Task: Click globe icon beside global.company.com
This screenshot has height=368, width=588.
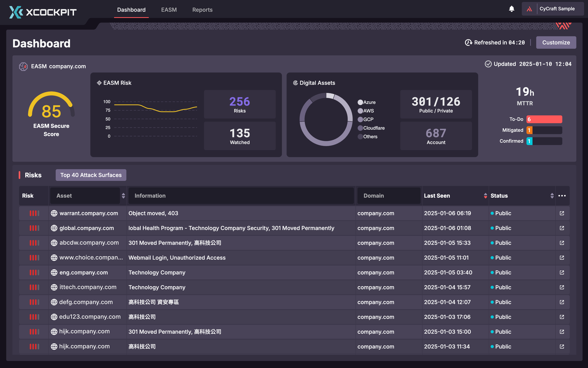Action: (54, 228)
